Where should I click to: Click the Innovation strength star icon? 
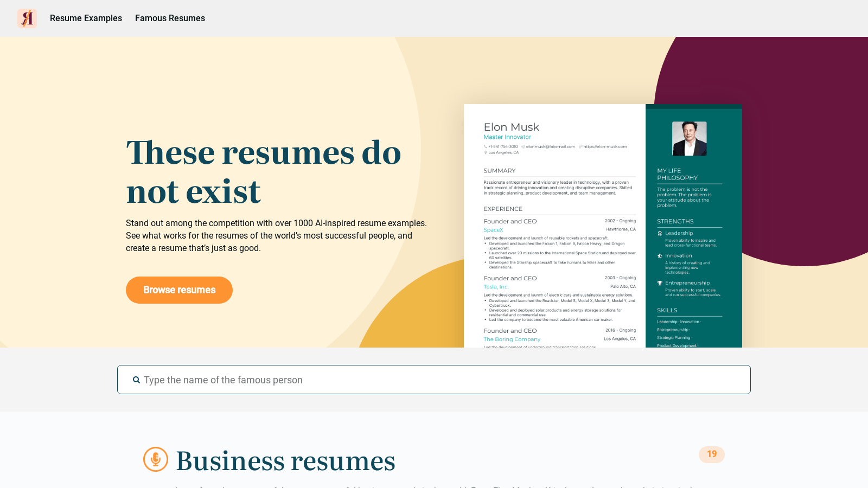(660, 255)
